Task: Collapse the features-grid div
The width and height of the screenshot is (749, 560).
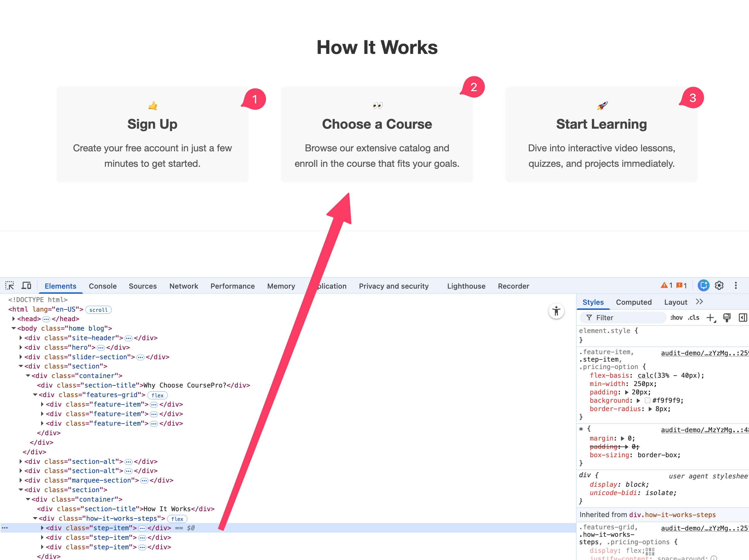Action: [x=35, y=395]
